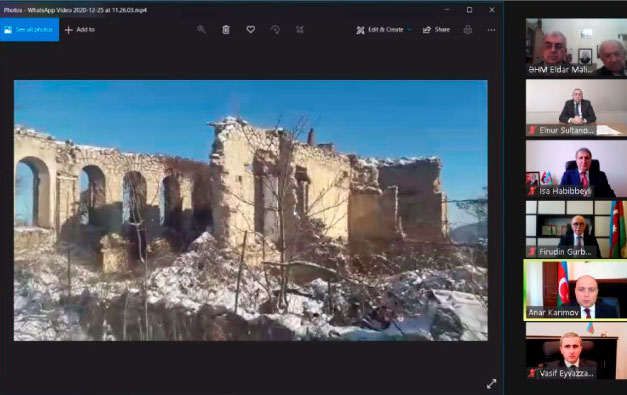Image resolution: width=627 pixels, height=395 pixels.
Task: Click the plus icon beside Add to
Action: point(69,30)
